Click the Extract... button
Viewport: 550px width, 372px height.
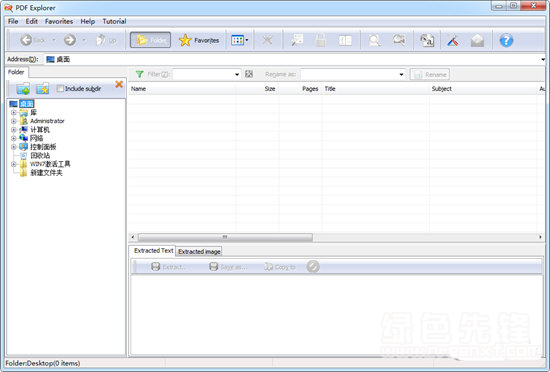click(x=168, y=267)
